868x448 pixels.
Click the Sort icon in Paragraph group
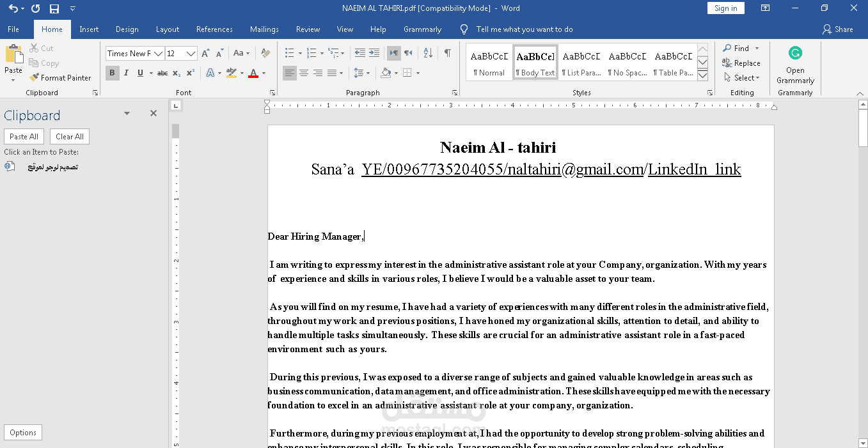pyautogui.click(x=427, y=53)
